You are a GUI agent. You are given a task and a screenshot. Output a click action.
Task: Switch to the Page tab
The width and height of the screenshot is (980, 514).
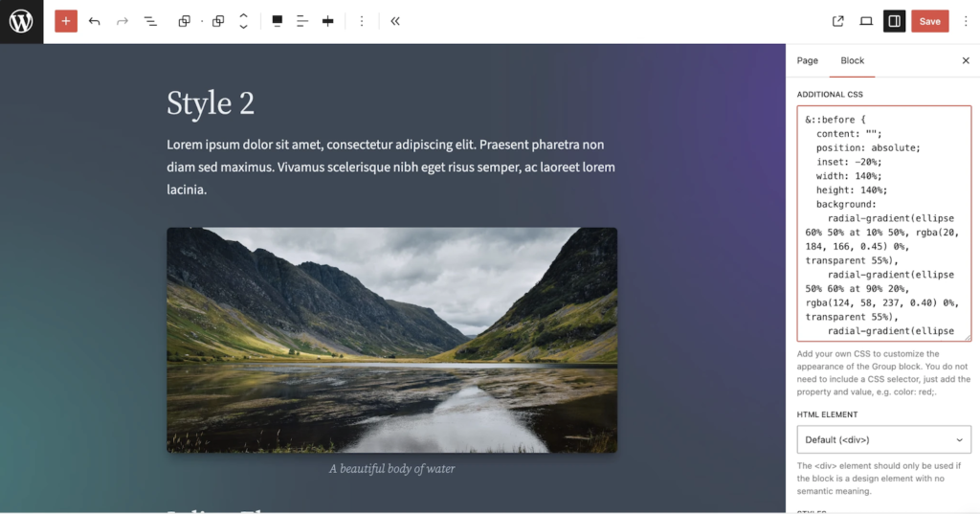tap(807, 60)
